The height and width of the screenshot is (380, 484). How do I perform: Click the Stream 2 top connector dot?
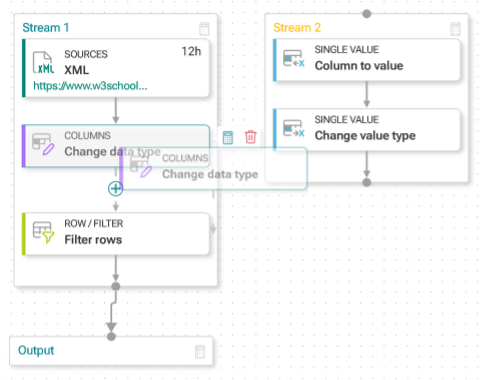(x=367, y=14)
